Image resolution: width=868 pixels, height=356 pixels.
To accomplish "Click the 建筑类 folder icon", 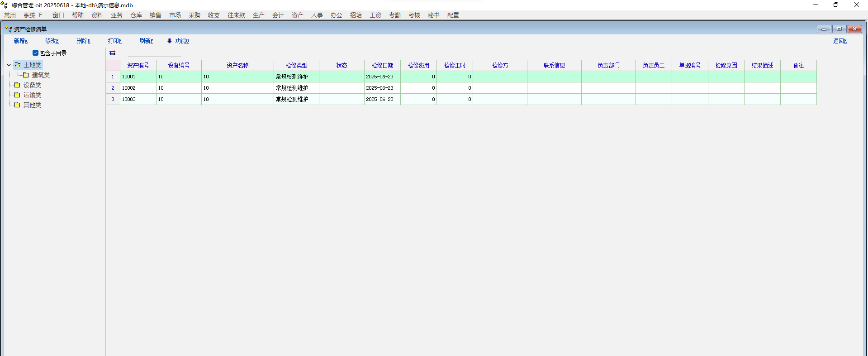I will coord(26,75).
